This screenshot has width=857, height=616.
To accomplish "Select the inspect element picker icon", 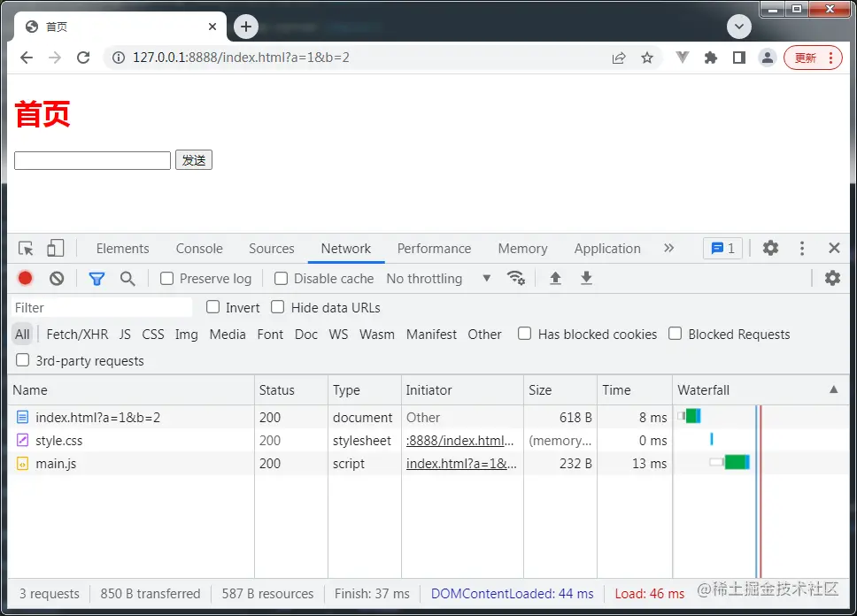I will [26, 248].
